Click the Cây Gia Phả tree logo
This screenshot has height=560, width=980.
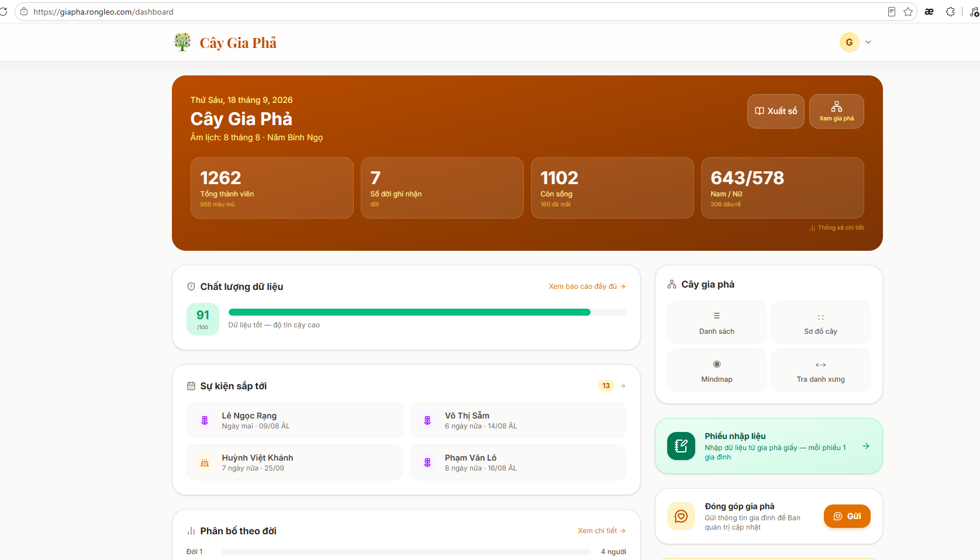coord(182,42)
